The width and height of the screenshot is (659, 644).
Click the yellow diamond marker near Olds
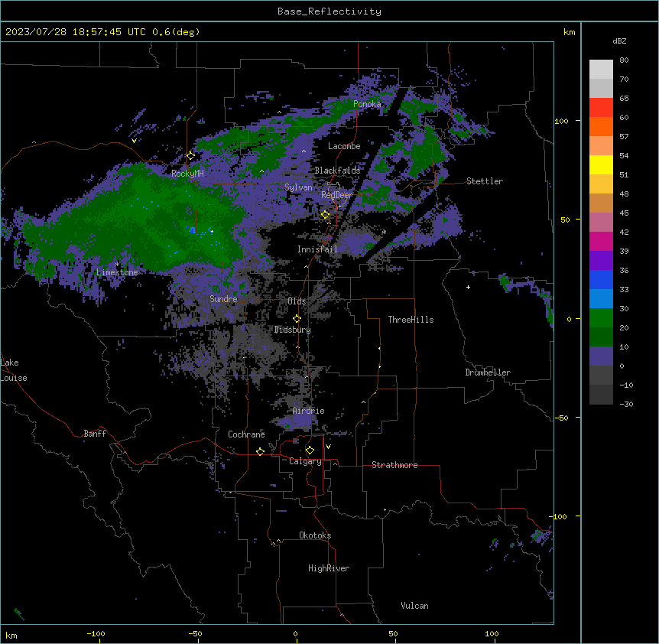(297, 319)
